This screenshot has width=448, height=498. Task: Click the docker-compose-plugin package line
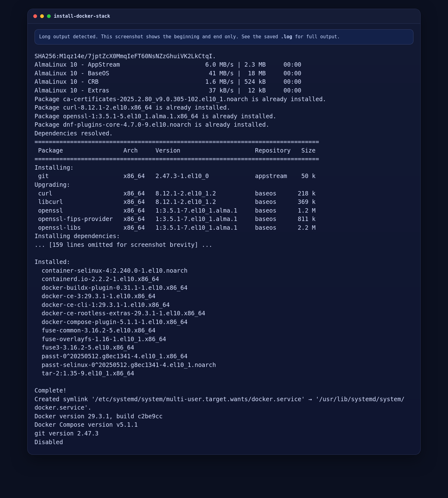click(x=114, y=322)
